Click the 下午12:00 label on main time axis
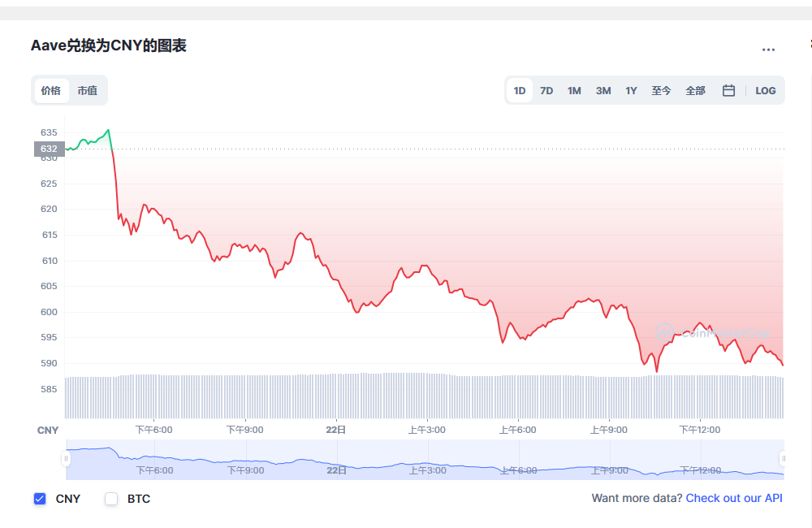This screenshot has height=528, width=812. (x=700, y=430)
